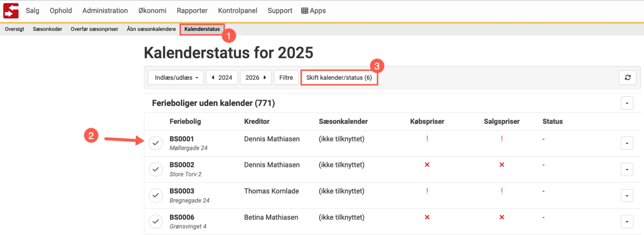This screenshot has width=644, height=235.
Task: Go to next year 2026
Action: coord(256,78)
